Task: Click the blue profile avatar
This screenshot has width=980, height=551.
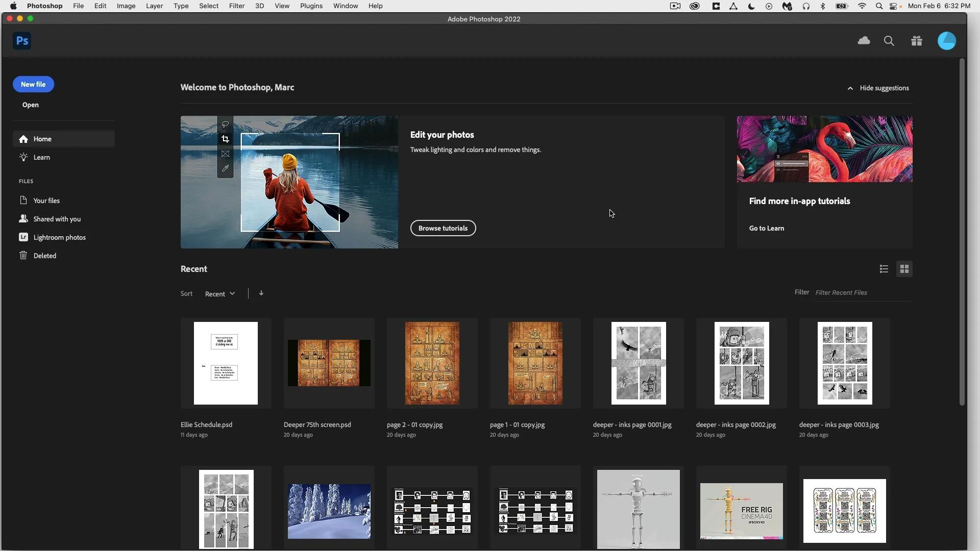Action: tap(947, 40)
